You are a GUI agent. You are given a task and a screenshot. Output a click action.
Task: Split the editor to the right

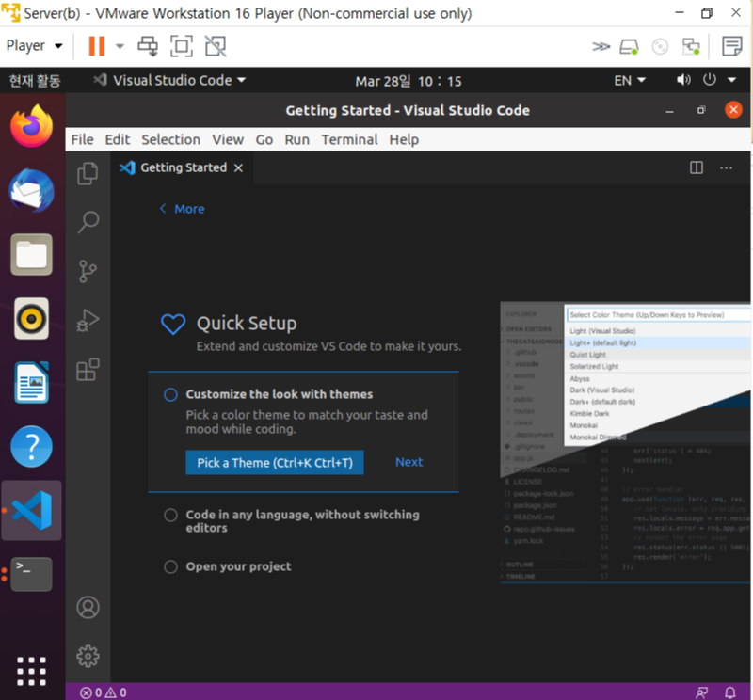click(697, 167)
